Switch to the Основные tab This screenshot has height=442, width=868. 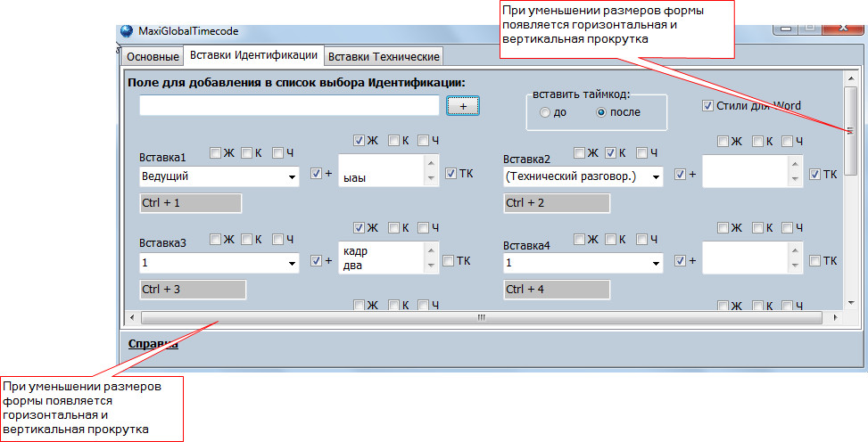tap(153, 56)
